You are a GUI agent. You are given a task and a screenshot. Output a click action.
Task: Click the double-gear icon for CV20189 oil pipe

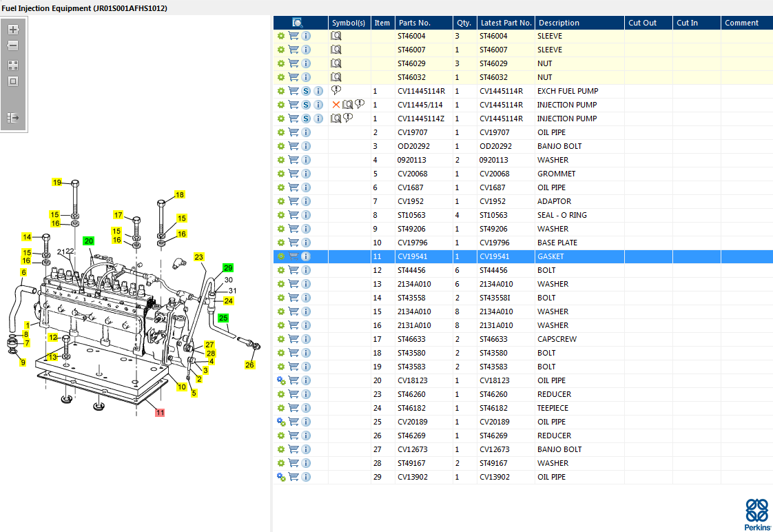(281, 422)
